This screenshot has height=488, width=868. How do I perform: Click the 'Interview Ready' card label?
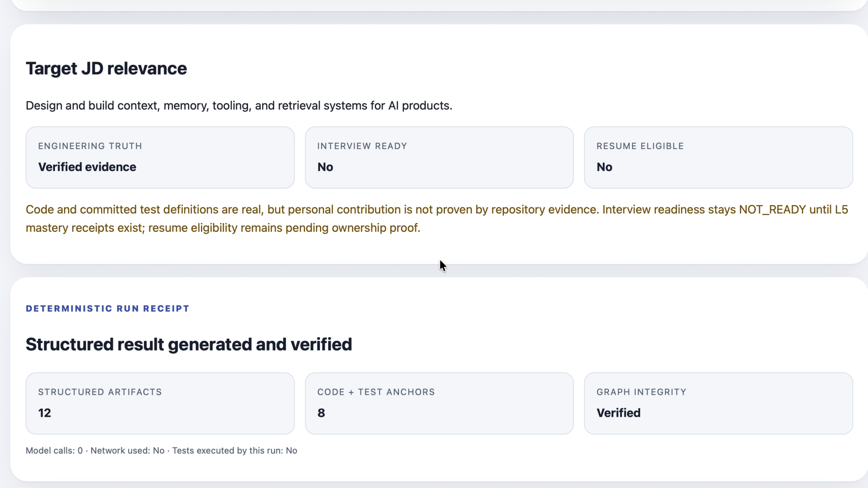(362, 146)
